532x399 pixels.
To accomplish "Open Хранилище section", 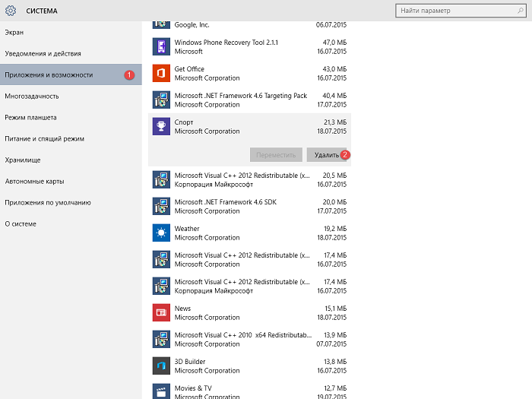I will [71, 160].
